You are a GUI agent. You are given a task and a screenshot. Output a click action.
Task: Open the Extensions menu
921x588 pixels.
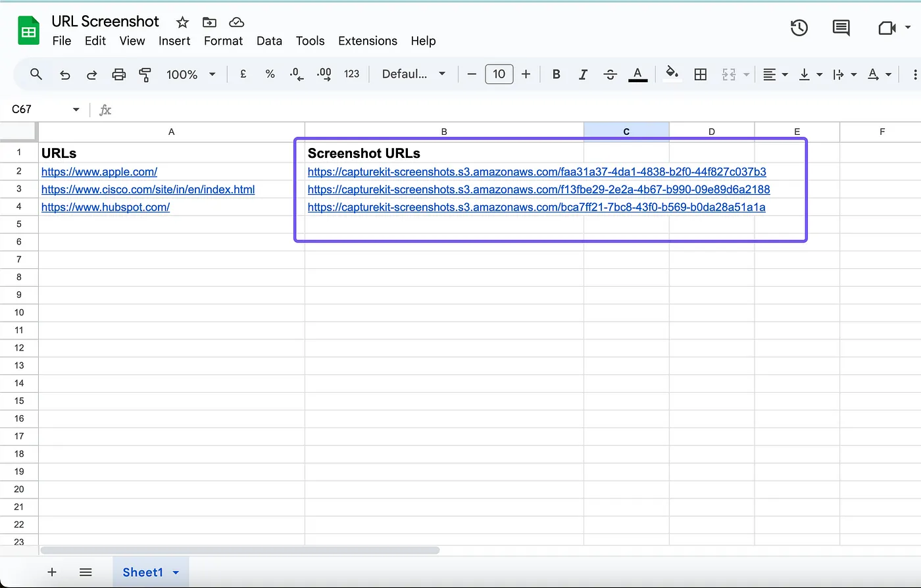coord(367,41)
